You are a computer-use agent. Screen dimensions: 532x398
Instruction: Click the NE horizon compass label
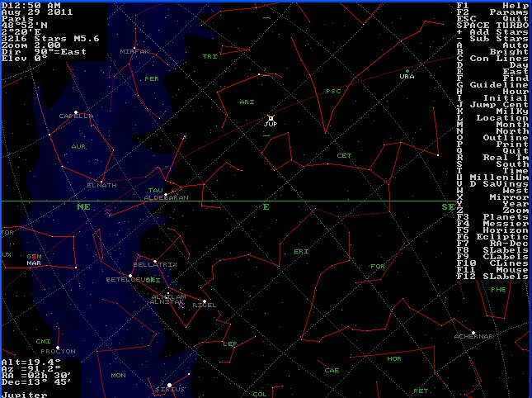84,206
